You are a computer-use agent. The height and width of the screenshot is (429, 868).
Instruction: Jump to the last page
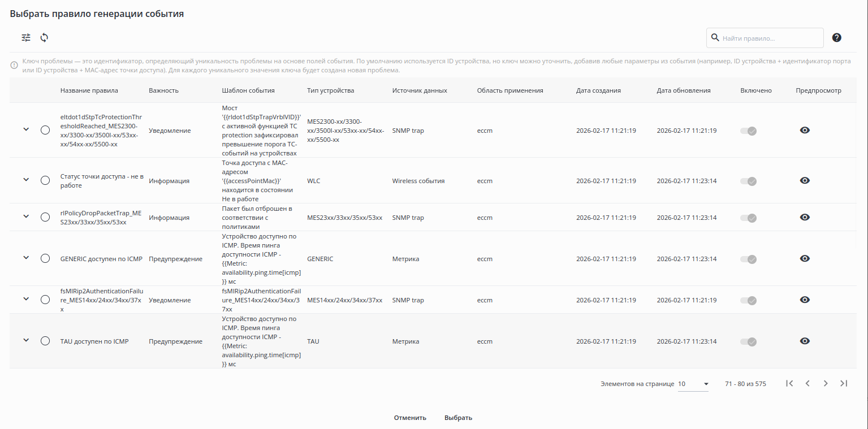[x=844, y=383]
